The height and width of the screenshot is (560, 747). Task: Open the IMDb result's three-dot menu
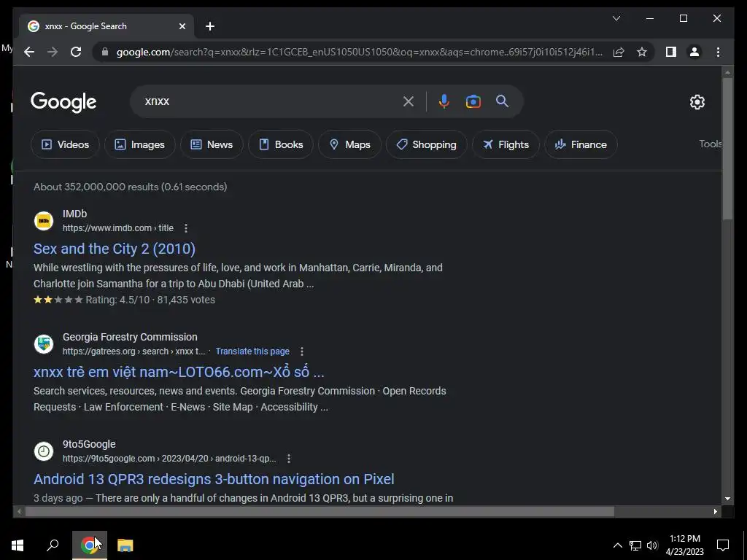[x=186, y=228]
